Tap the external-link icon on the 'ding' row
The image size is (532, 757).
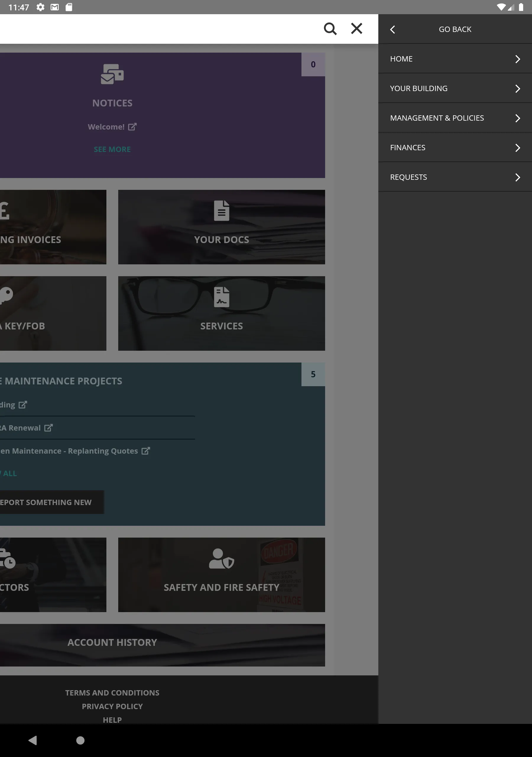tap(23, 405)
